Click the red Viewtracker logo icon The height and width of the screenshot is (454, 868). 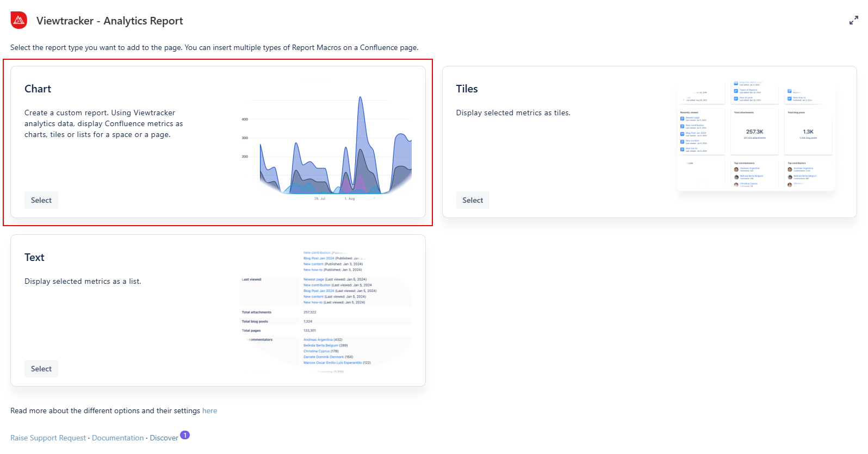[19, 20]
